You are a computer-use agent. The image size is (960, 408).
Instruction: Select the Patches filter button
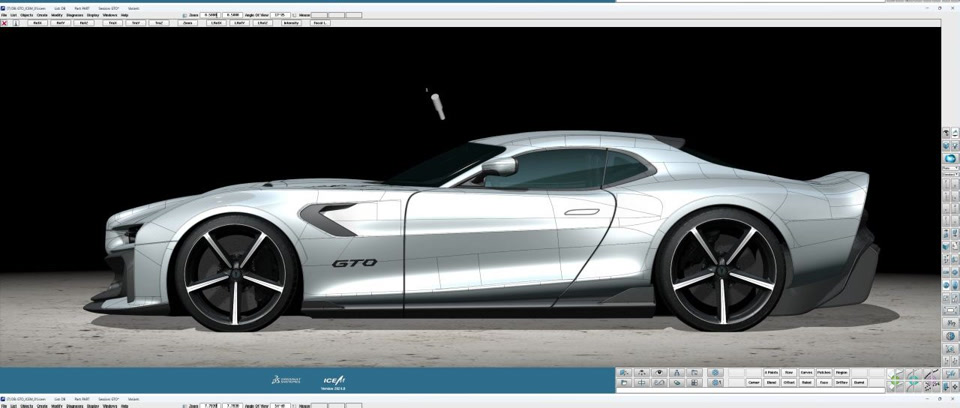coord(824,372)
